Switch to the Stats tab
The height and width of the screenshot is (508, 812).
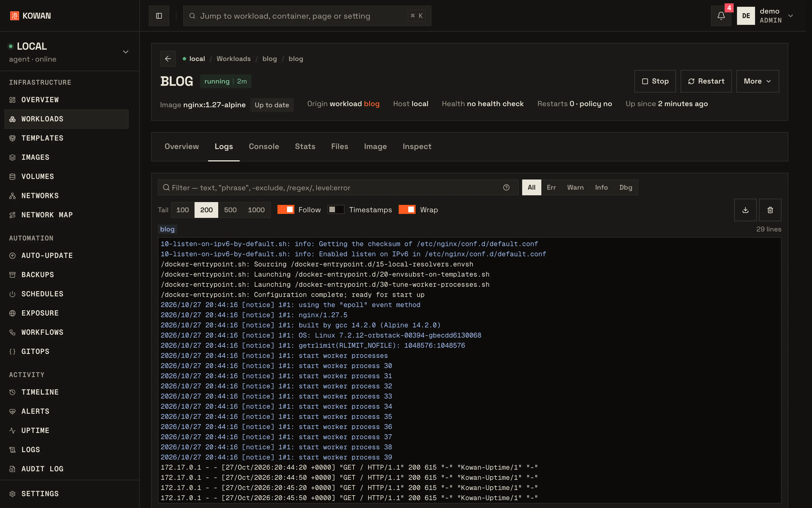coord(305,146)
